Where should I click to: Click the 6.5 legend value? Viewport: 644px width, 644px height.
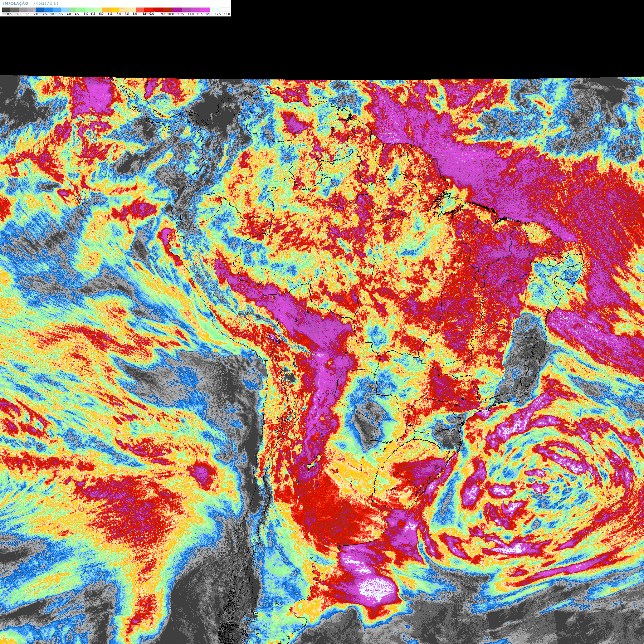coord(110,14)
